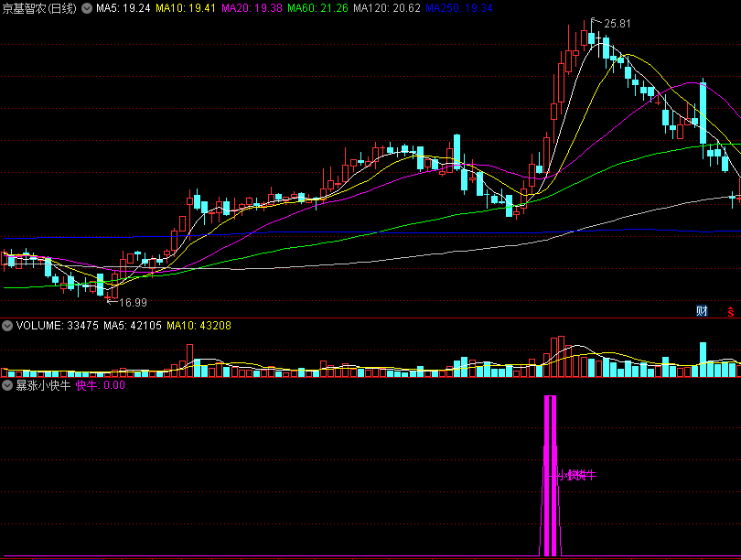This screenshot has width=741, height=560.
Task: Click the tall cyan candle near the MA20 peak
Action: click(703, 113)
